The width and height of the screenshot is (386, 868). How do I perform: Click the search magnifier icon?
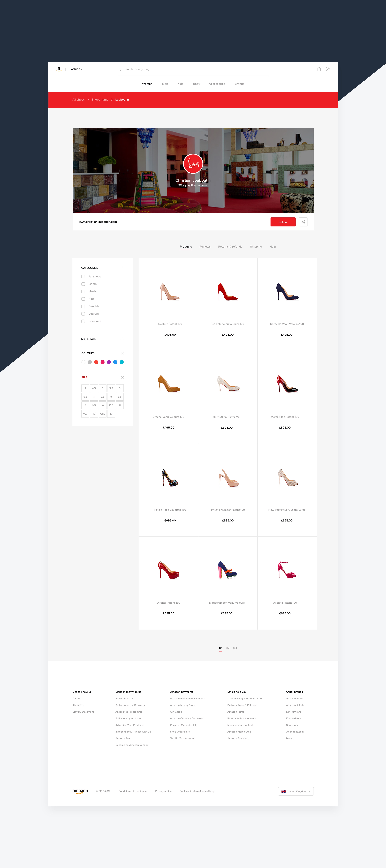coord(119,69)
